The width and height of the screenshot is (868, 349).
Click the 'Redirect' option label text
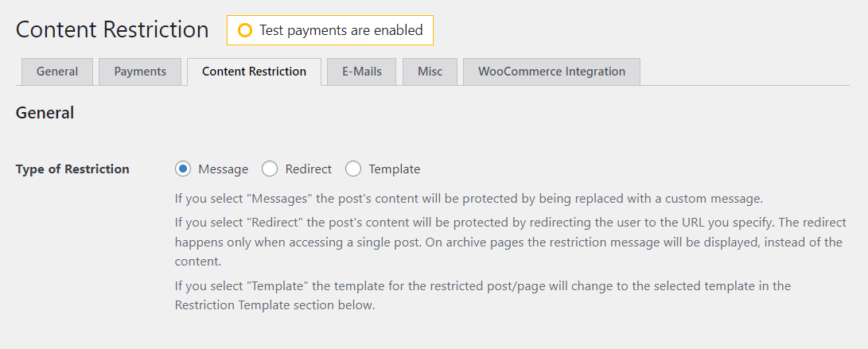tap(309, 169)
